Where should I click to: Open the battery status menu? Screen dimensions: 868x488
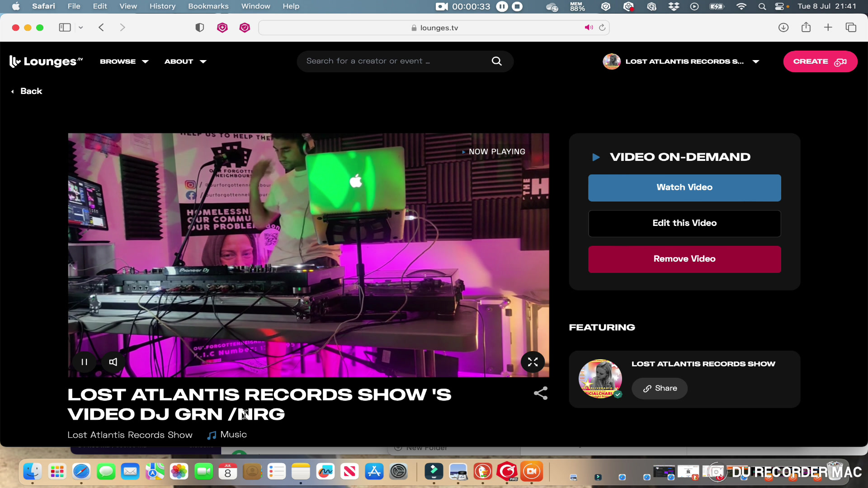pyautogui.click(x=717, y=6)
